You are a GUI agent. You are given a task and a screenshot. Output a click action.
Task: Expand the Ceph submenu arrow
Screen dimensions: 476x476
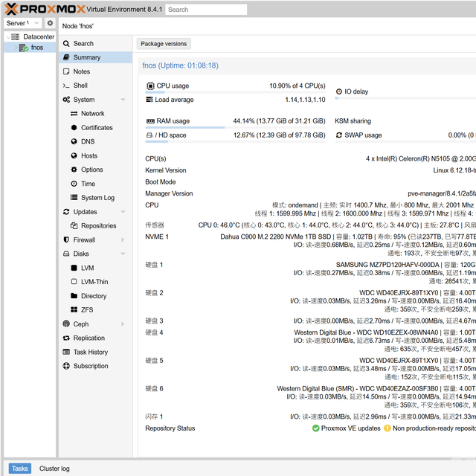[x=123, y=324]
